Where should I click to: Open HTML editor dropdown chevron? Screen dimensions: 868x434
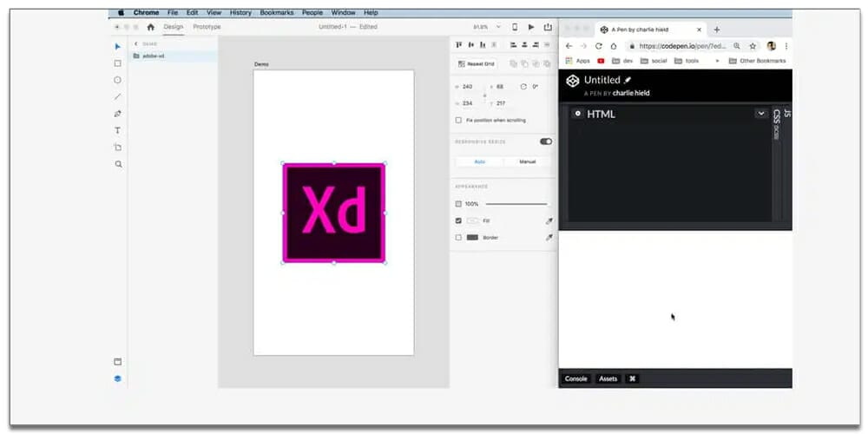tap(761, 114)
